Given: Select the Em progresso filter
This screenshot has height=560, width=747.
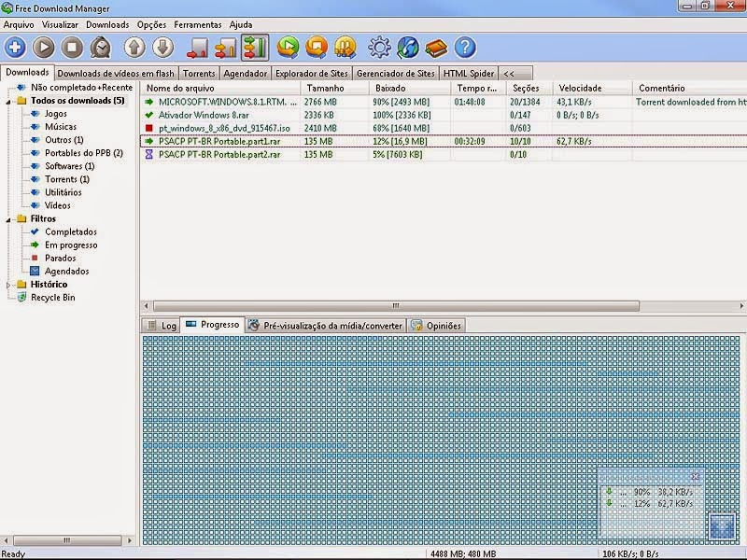Looking at the screenshot, I should pyautogui.click(x=71, y=245).
